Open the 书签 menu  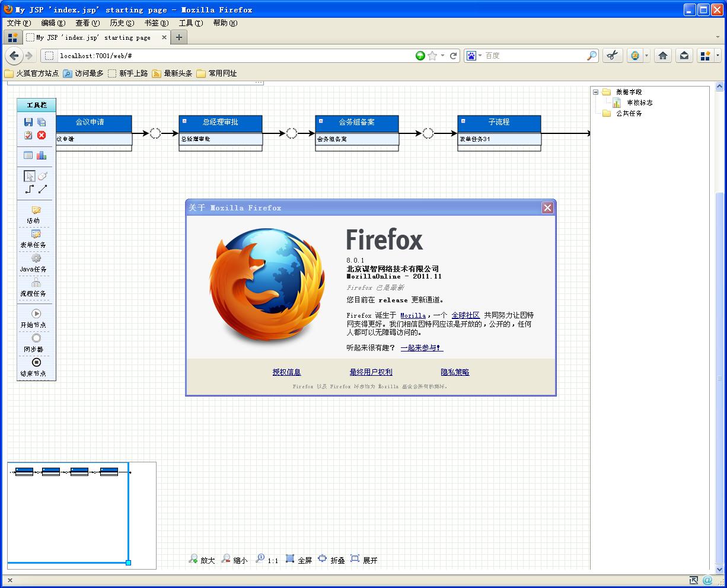coord(156,23)
